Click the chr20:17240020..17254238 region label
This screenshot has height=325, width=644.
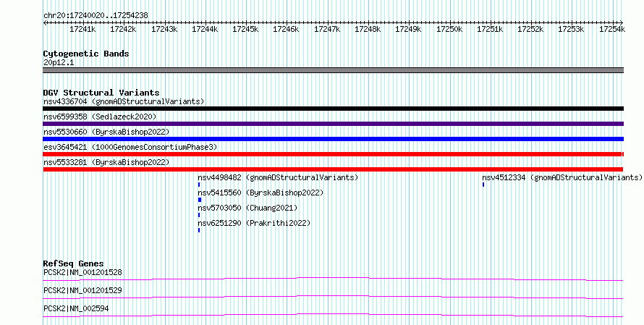pyautogui.click(x=96, y=16)
